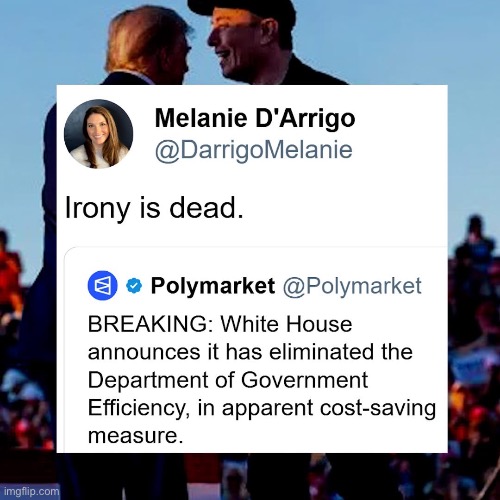The width and height of the screenshot is (500, 500).
Task: Visit the @DarrigoMelanie handle
Action: (x=253, y=150)
